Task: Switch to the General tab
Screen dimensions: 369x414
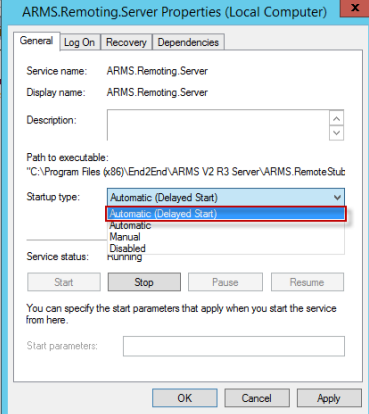Action: 36,41
